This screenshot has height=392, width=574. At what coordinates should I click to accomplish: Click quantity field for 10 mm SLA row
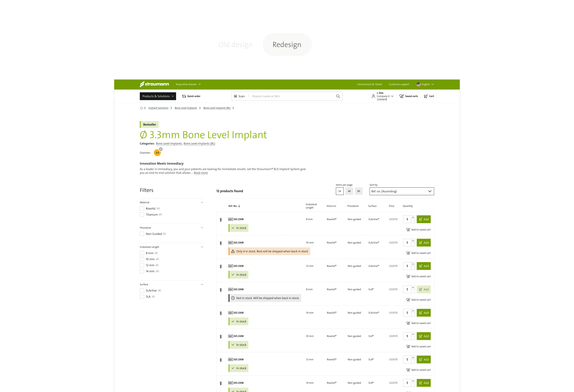407,336
